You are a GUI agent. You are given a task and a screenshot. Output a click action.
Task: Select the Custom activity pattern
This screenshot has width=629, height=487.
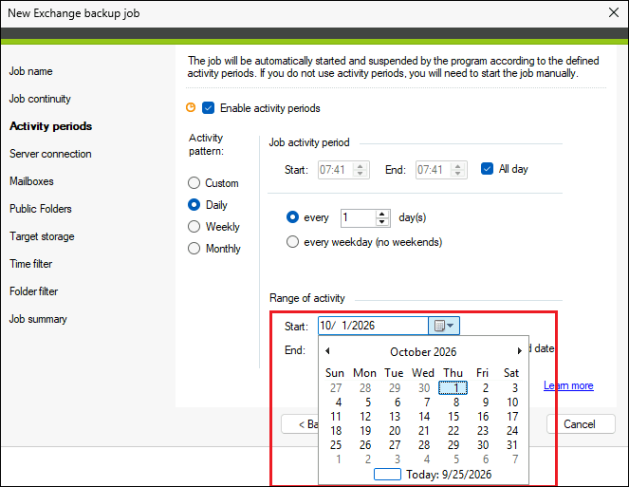[x=194, y=183]
